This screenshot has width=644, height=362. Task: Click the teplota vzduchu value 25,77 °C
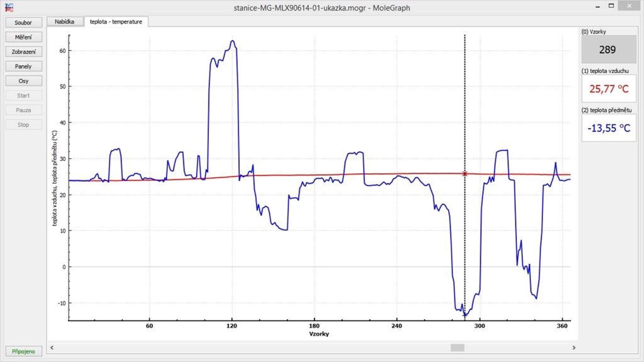point(609,89)
